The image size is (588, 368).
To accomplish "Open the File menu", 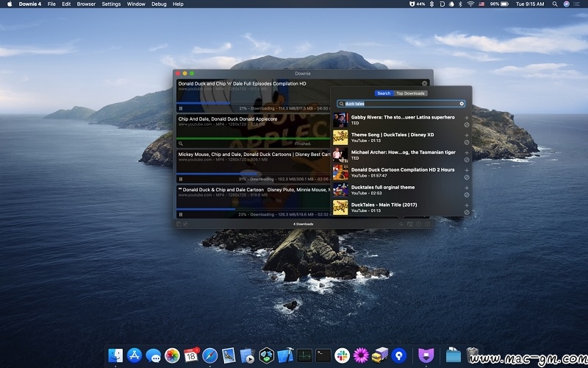I will 51,4.
